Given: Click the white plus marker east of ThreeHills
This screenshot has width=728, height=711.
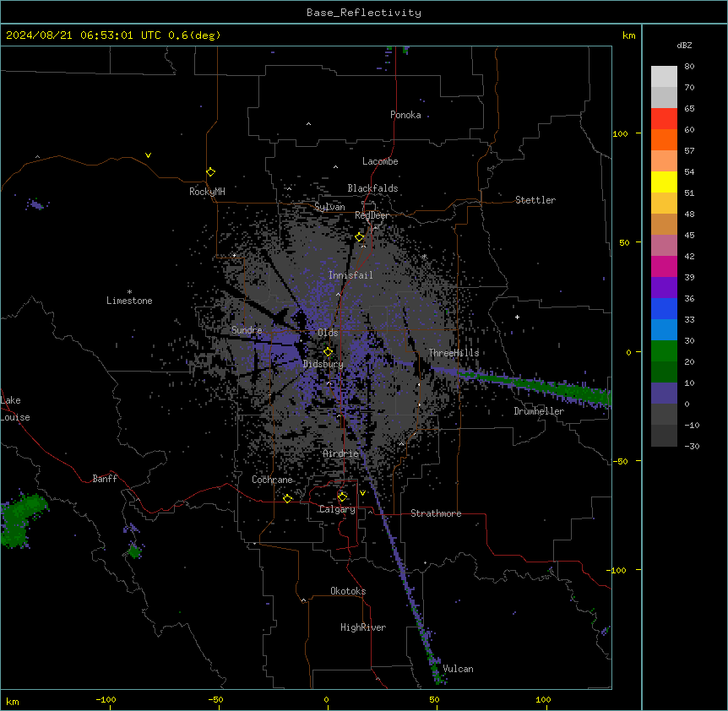Looking at the screenshot, I should (517, 317).
